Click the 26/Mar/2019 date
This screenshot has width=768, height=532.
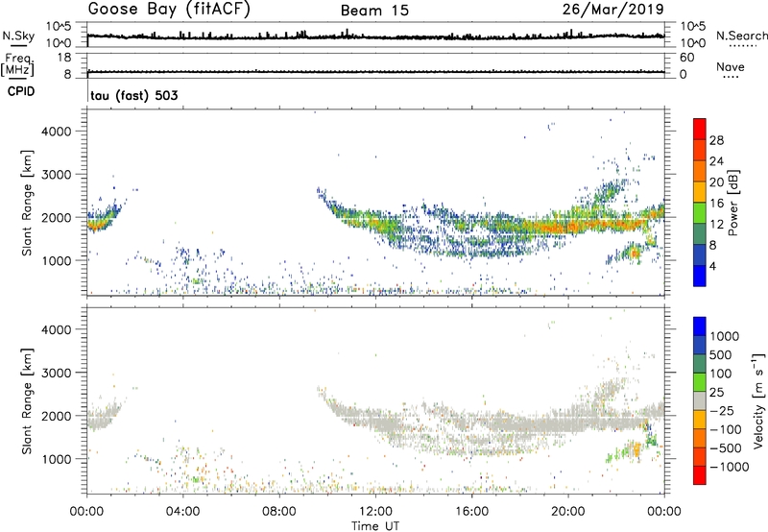pyautogui.click(x=612, y=9)
